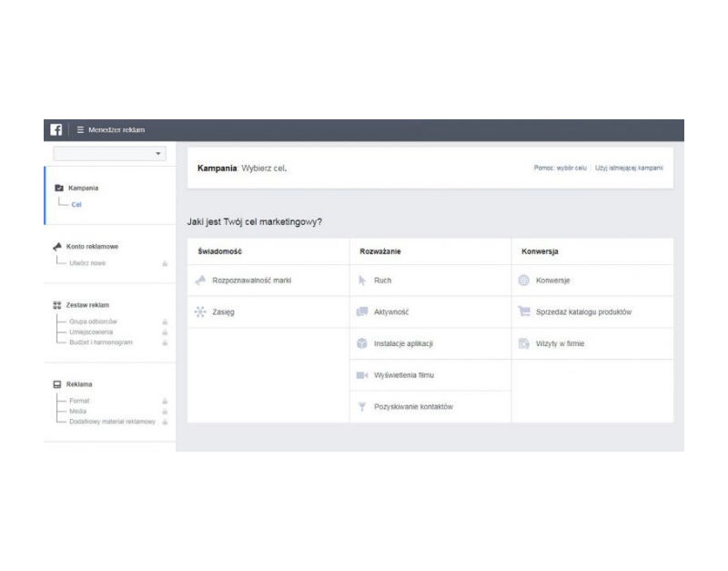Click the Rozpoznawalność marki megaphone icon

pyautogui.click(x=200, y=280)
